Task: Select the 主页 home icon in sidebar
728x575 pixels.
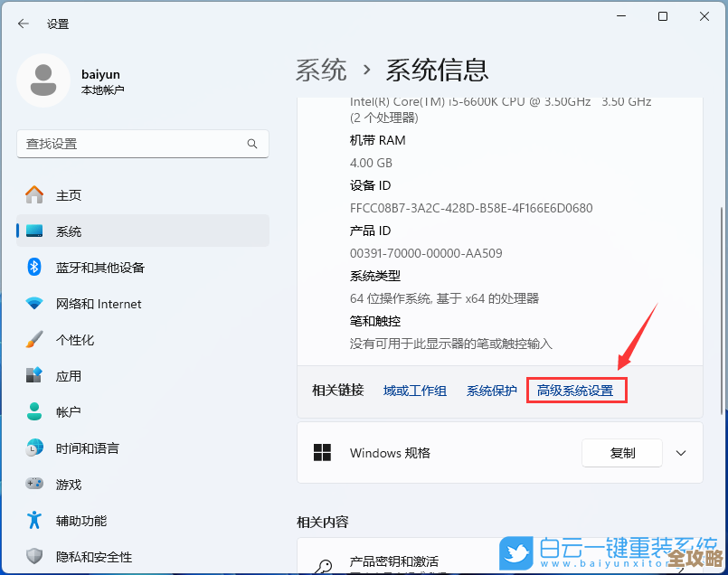Action: pyautogui.click(x=34, y=194)
